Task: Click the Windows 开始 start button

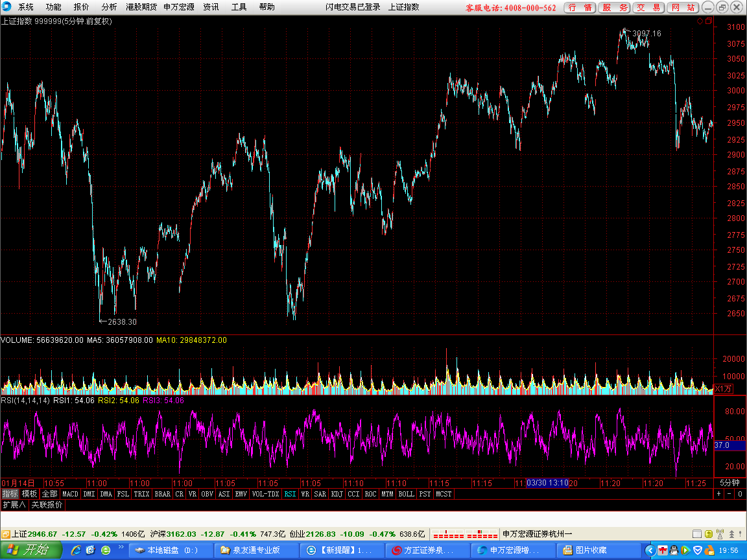Action: (x=31, y=550)
